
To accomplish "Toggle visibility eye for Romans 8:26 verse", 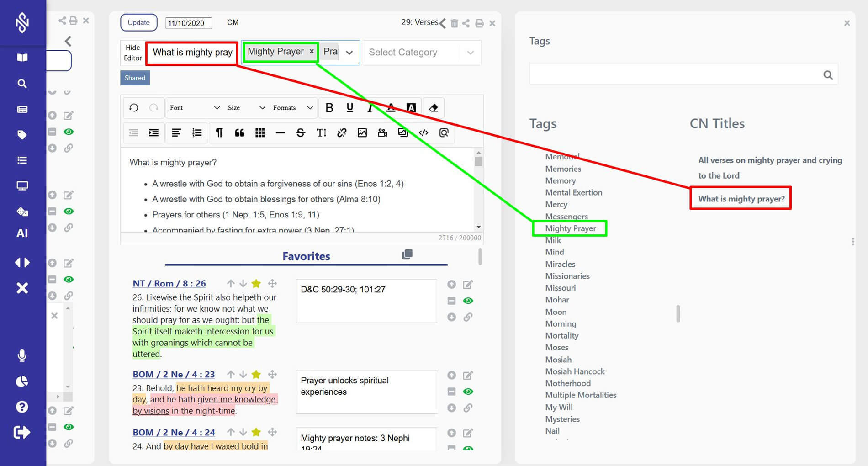I will 468,301.
